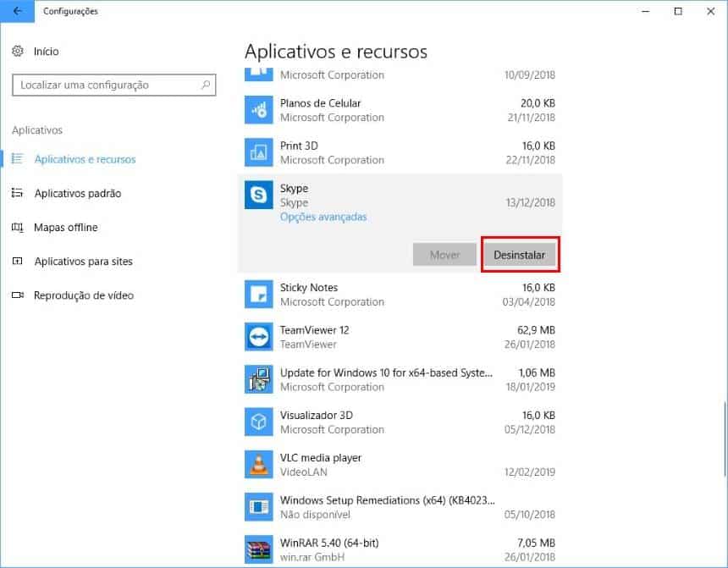Click the Aplicativos padrão icon
Screen dimensions: 728x568
click(x=17, y=193)
